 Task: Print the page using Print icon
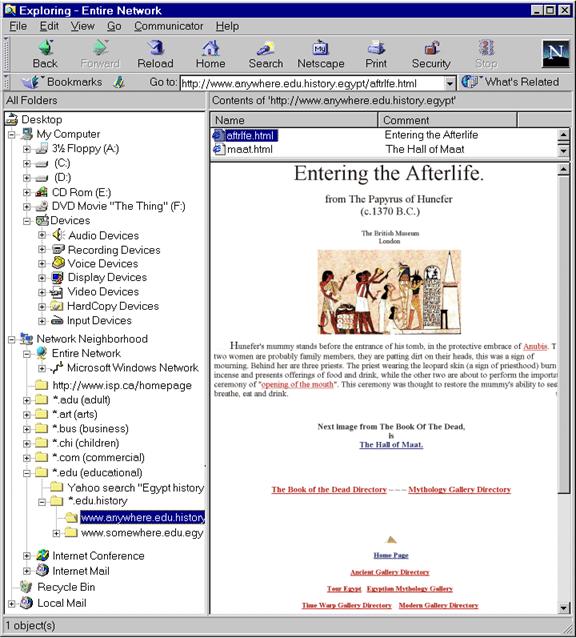376,48
